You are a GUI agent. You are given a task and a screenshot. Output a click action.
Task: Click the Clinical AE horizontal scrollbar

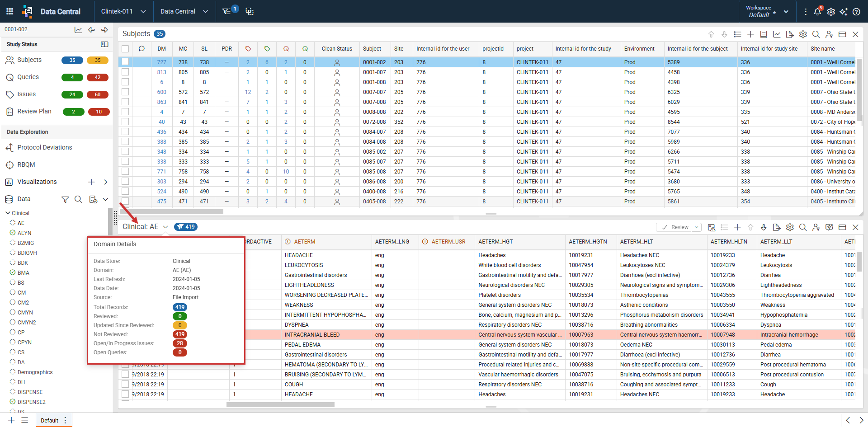280,404
